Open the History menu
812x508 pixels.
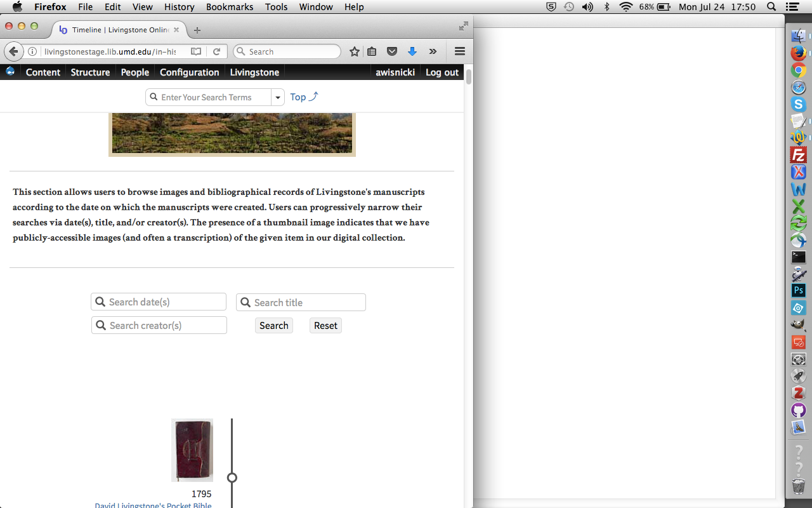(x=180, y=7)
